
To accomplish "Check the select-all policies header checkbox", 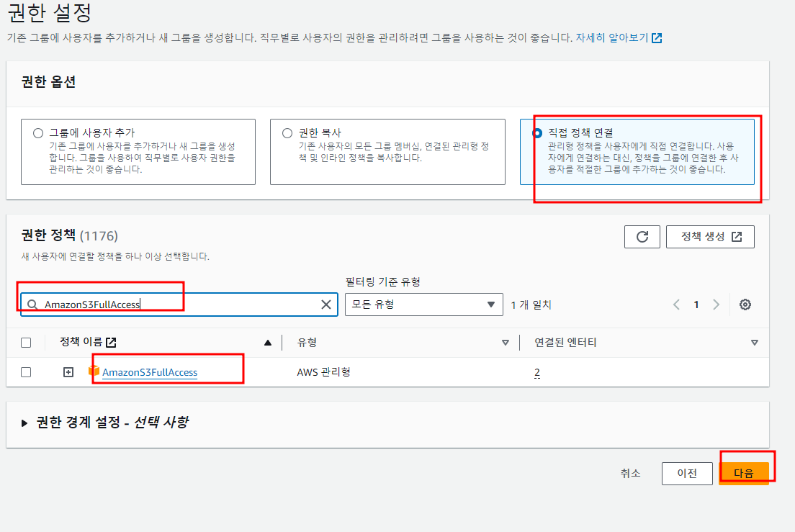I will (26, 343).
